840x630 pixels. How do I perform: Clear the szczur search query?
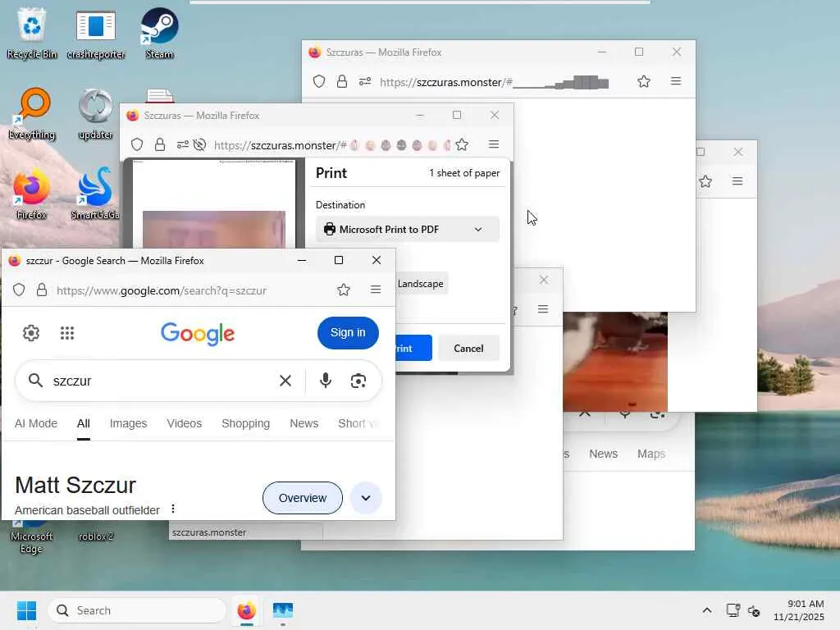coord(285,381)
